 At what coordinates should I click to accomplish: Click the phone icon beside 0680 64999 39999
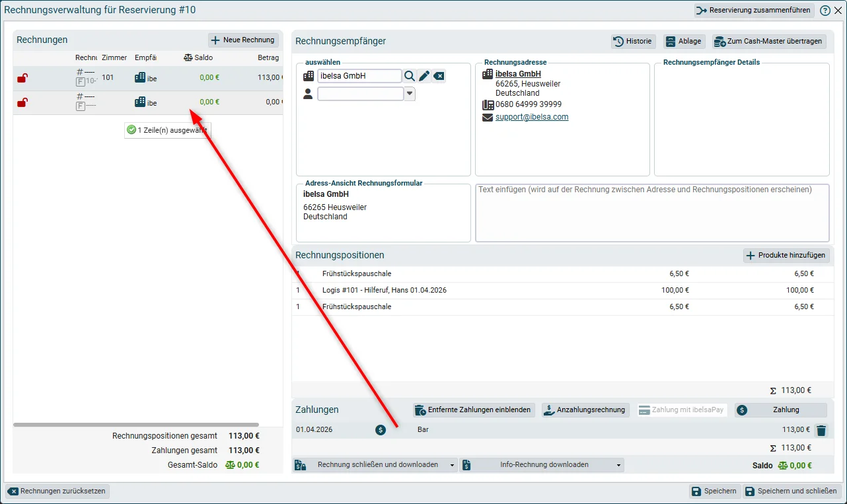point(488,104)
